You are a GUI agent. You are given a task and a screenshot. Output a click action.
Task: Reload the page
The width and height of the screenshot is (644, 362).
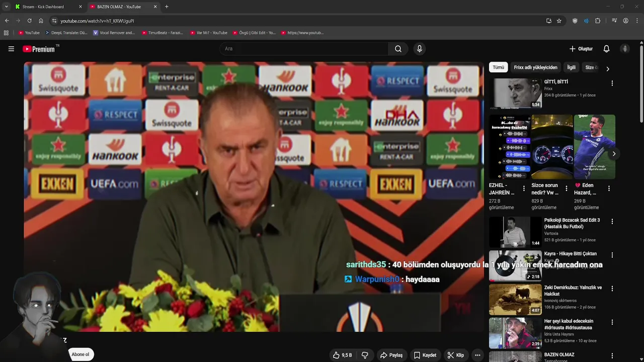pyautogui.click(x=29, y=21)
